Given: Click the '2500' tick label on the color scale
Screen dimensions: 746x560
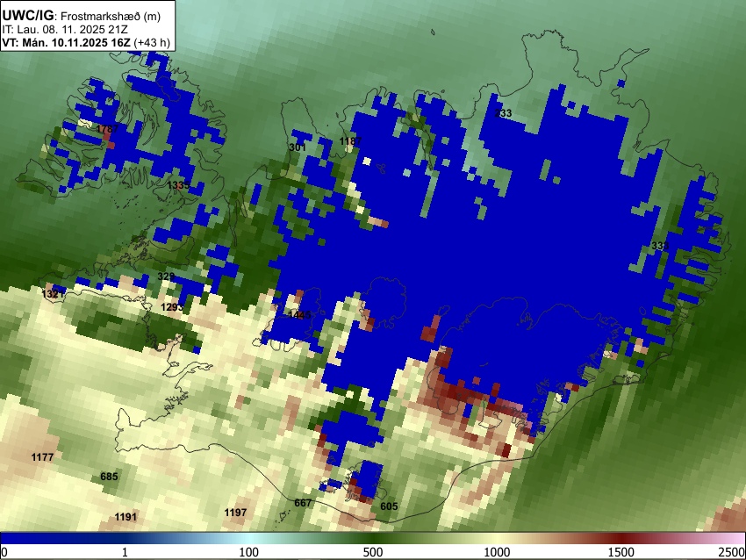Looking at the screenshot, I should point(732,552).
